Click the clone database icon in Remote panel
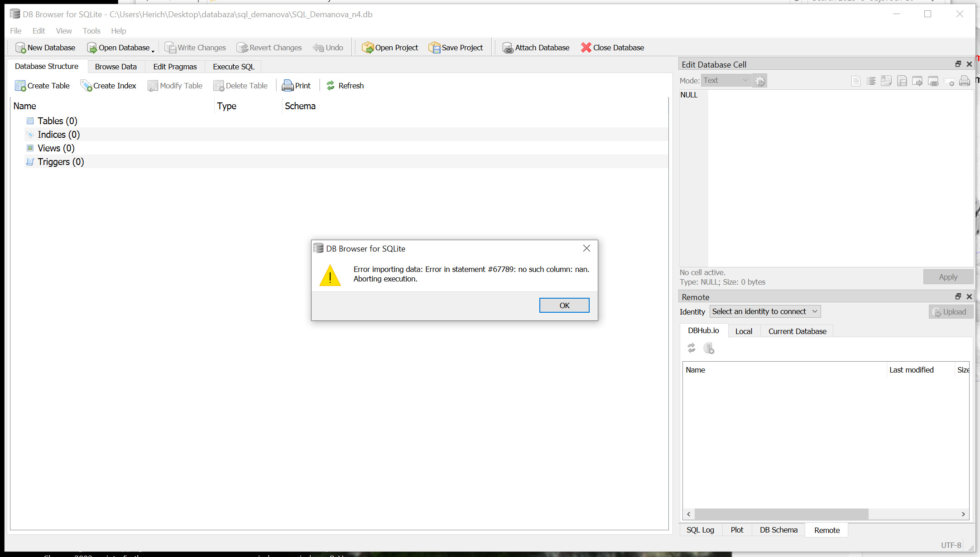This screenshot has width=980, height=557. coord(709,348)
